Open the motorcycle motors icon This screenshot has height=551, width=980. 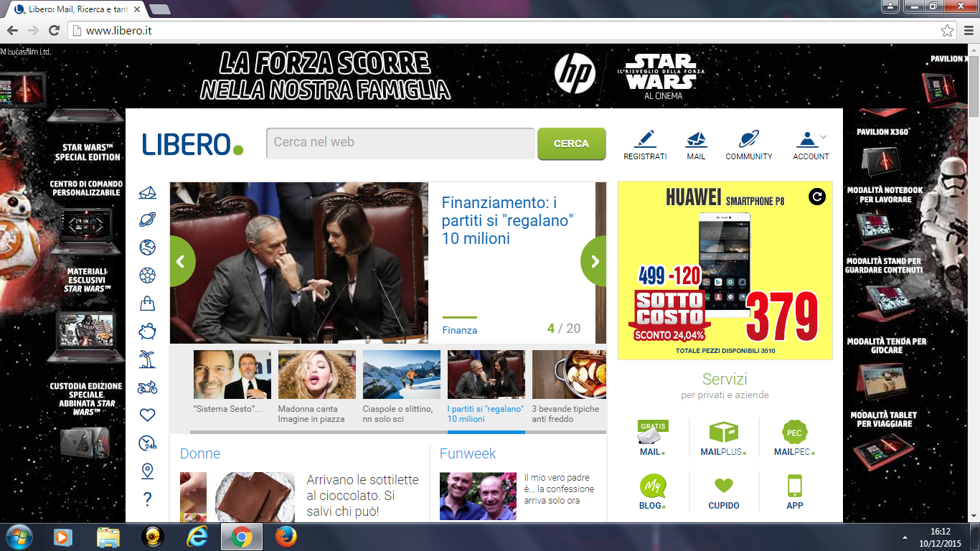click(147, 387)
